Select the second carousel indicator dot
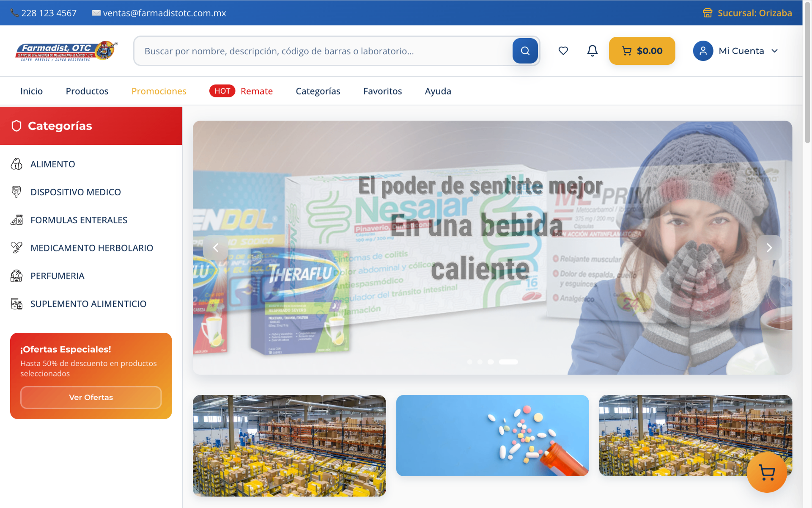Screen dimensions: 812x508 point(480,362)
